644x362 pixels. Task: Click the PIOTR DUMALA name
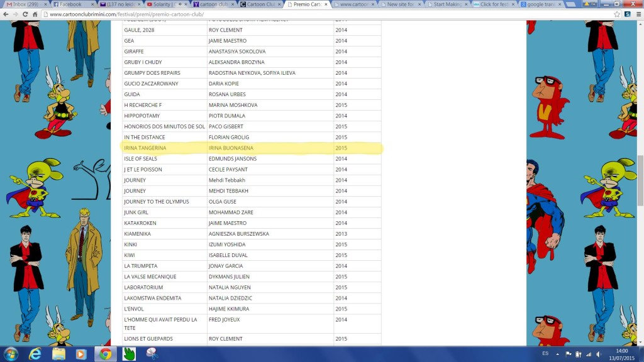coord(226,116)
